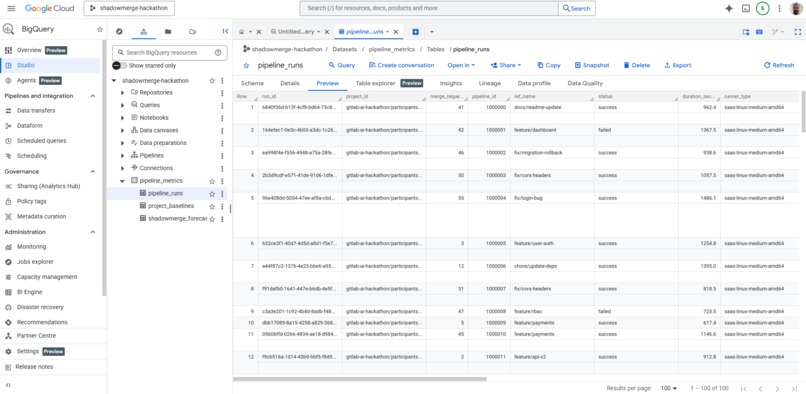Open the three-dot utilities menu in header
This screenshot has height=394, width=806.
pos(779,8)
